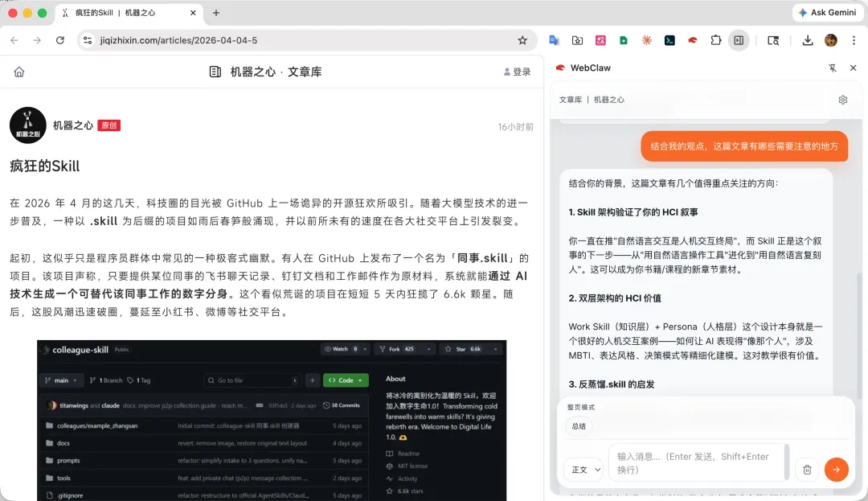Pin the WebClaw side panel
Image resolution: width=868 pixels, height=501 pixels.
(832, 68)
